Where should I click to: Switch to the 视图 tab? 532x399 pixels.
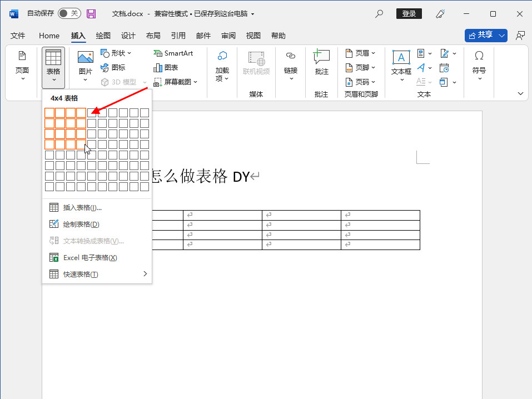(x=253, y=36)
